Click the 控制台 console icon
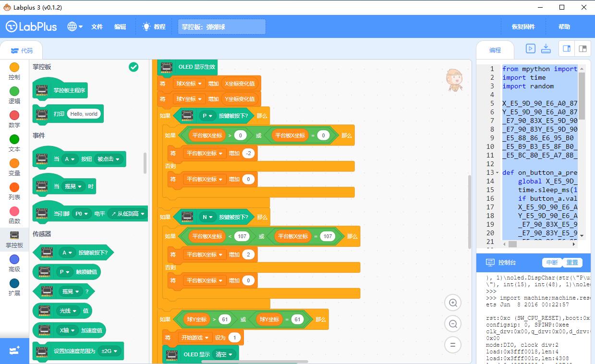The image size is (595, 364). (x=490, y=263)
